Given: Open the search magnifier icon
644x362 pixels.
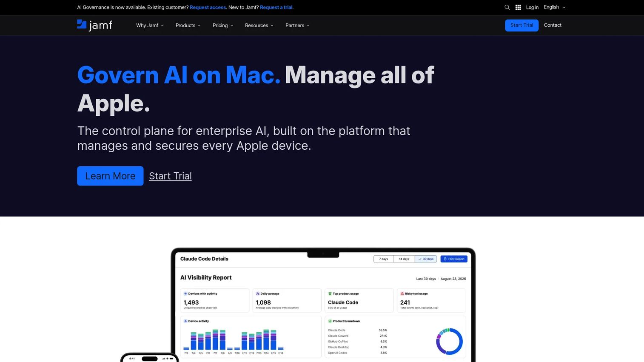Looking at the screenshot, I should pyautogui.click(x=507, y=7).
